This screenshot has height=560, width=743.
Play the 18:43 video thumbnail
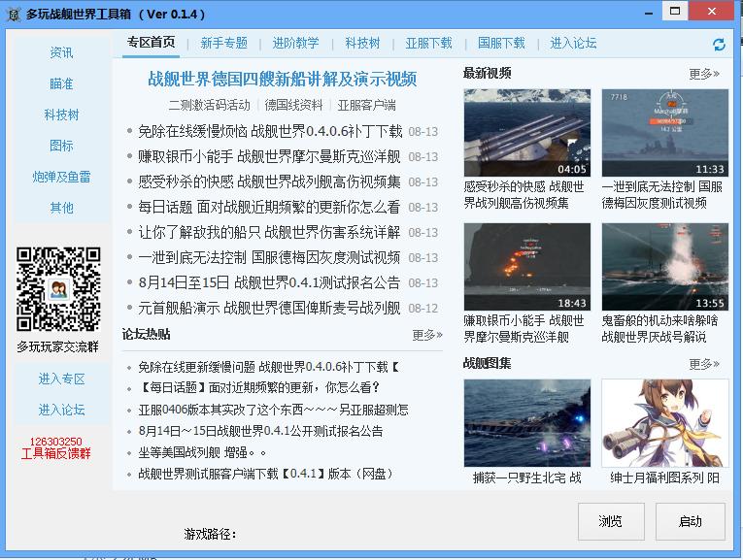pos(527,267)
